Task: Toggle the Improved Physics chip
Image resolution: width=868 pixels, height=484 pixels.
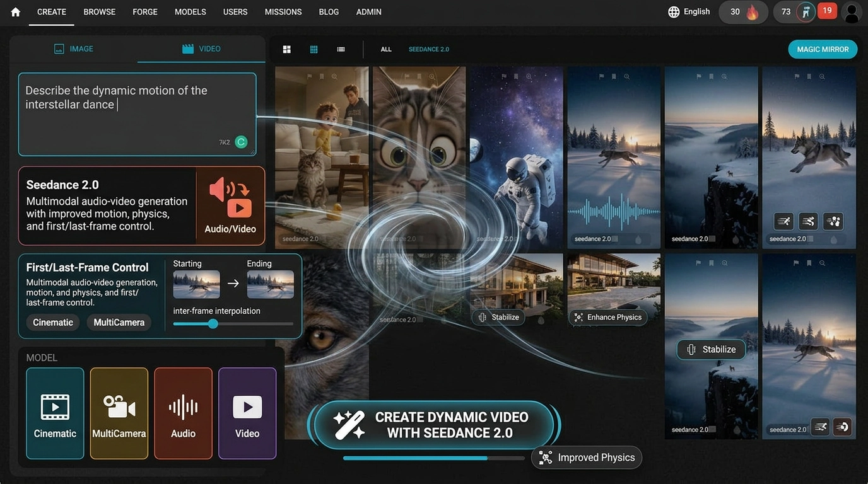Action: coord(587,458)
